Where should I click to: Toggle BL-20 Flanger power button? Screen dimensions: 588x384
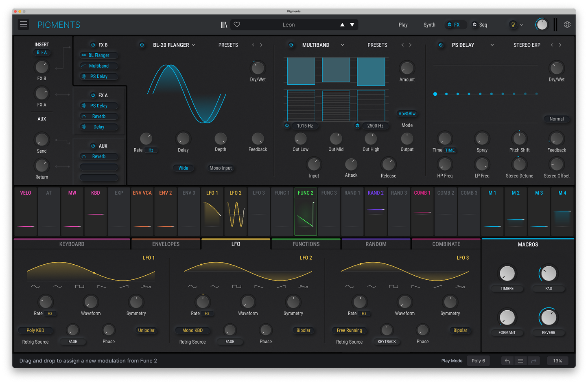point(142,45)
